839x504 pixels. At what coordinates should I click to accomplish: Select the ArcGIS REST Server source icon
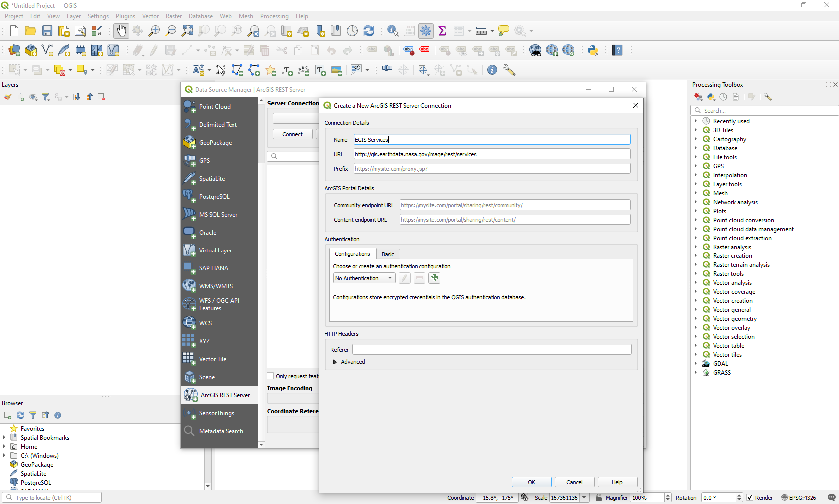click(x=190, y=395)
